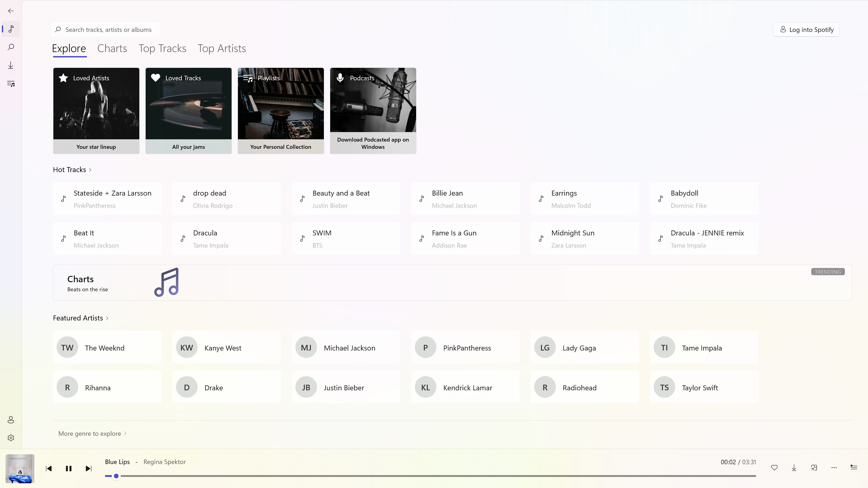The height and width of the screenshot is (488, 868).
Task: Open the sidebar downloads icon
Action: 11,65
